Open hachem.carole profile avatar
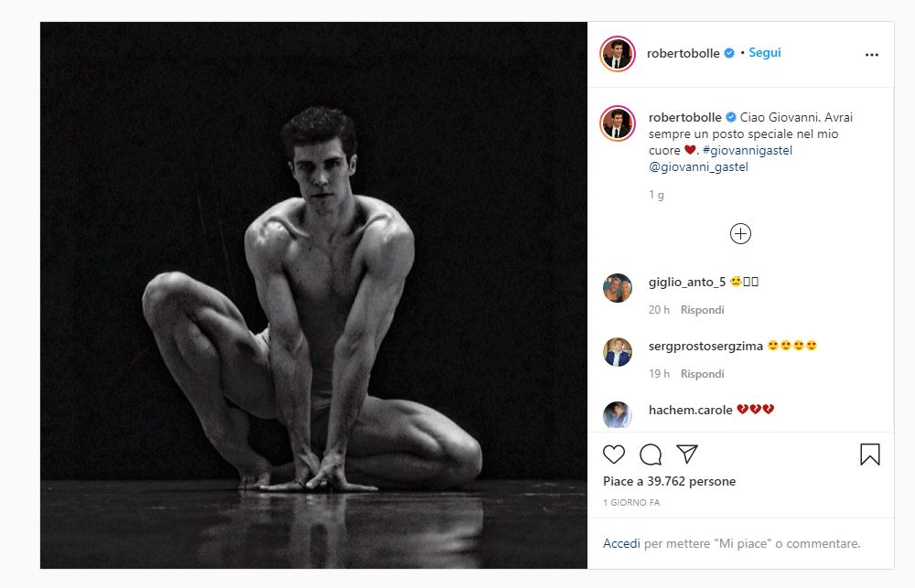915x588 pixels. (618, 414)
